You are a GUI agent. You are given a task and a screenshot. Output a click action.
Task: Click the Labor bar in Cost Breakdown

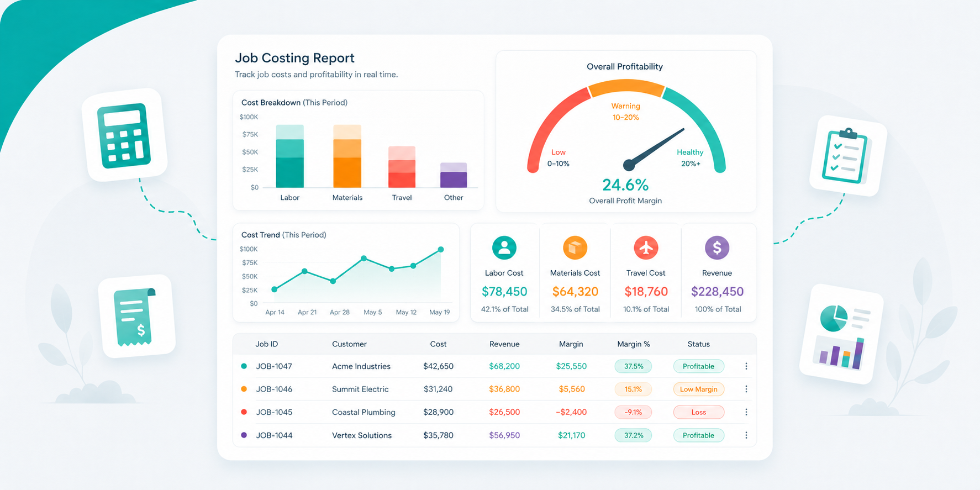coord(290,156)
